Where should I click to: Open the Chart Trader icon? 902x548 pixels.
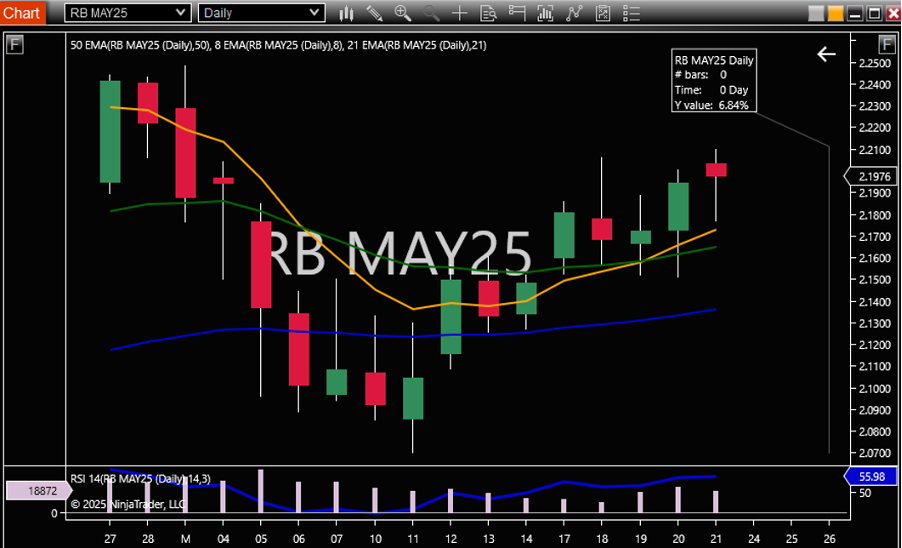(x=517, y=13)
